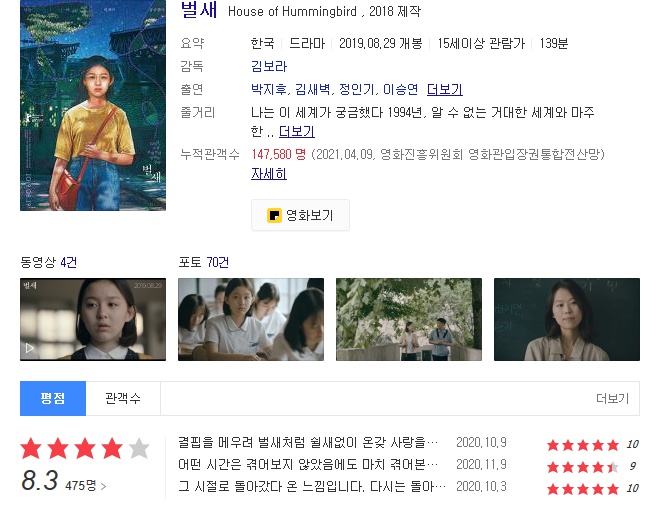Open director 김보라 page
Viewport: 660px width, 508px height.
tap(269, 66)
